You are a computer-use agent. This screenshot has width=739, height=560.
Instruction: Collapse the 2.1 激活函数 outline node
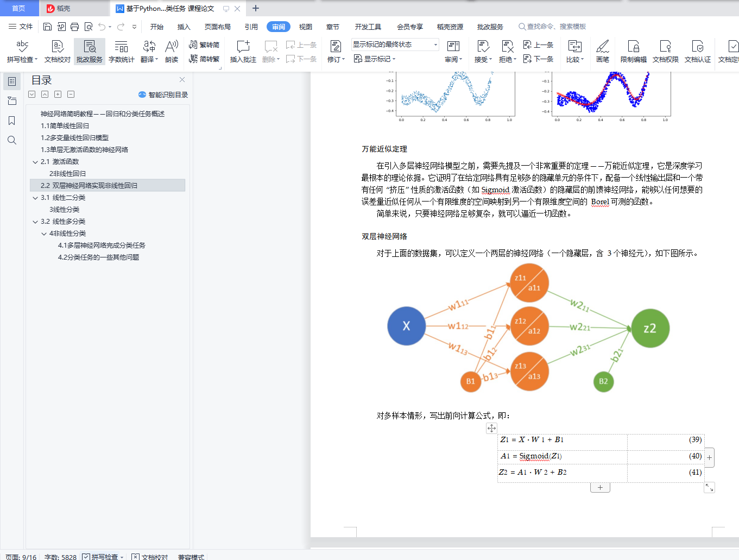(x=35, y=162)
